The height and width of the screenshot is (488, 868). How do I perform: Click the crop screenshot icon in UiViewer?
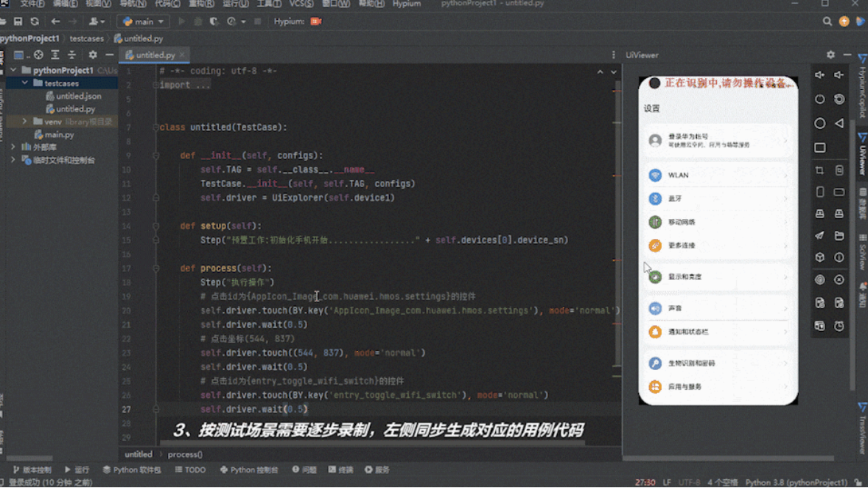[x=819, y=170]
